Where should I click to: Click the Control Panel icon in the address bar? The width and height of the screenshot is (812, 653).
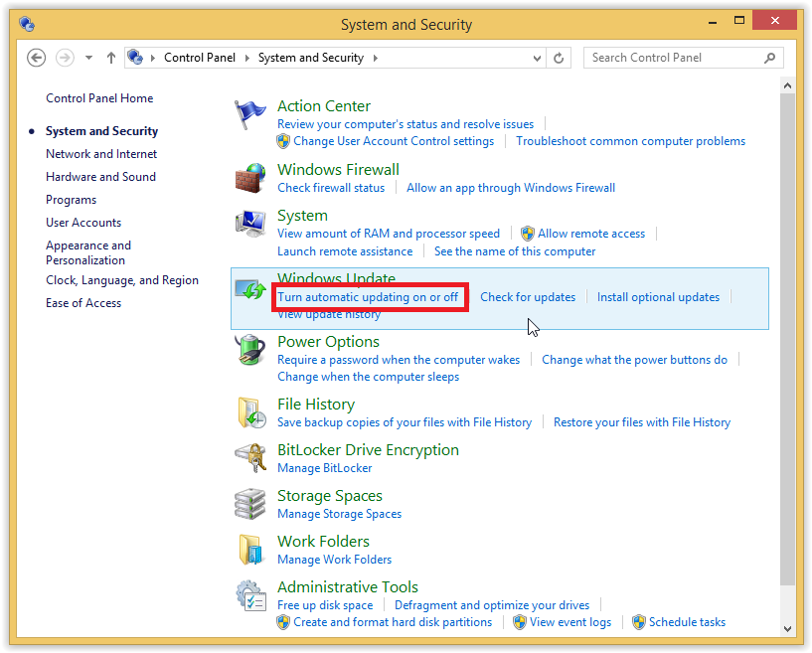pyautogui.click(x=135, y=57)
